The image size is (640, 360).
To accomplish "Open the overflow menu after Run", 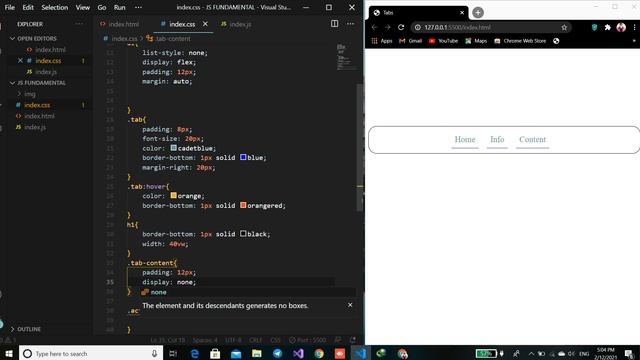I will [138, 7].
